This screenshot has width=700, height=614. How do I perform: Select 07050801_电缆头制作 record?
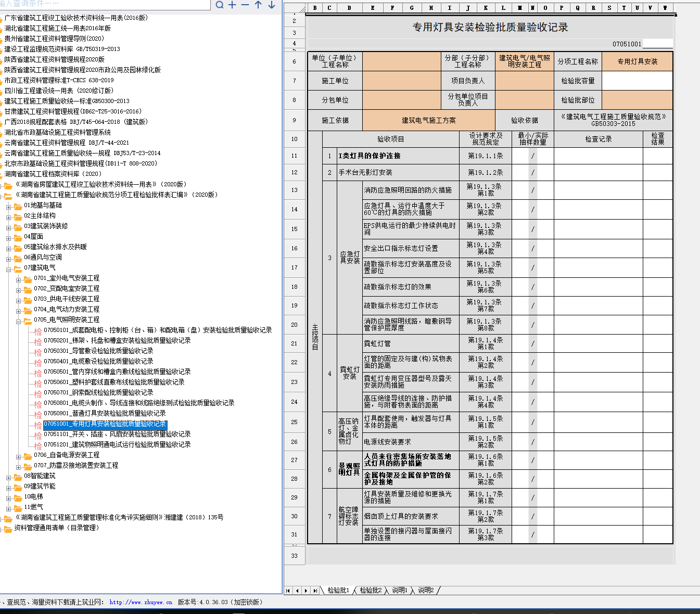139,403
